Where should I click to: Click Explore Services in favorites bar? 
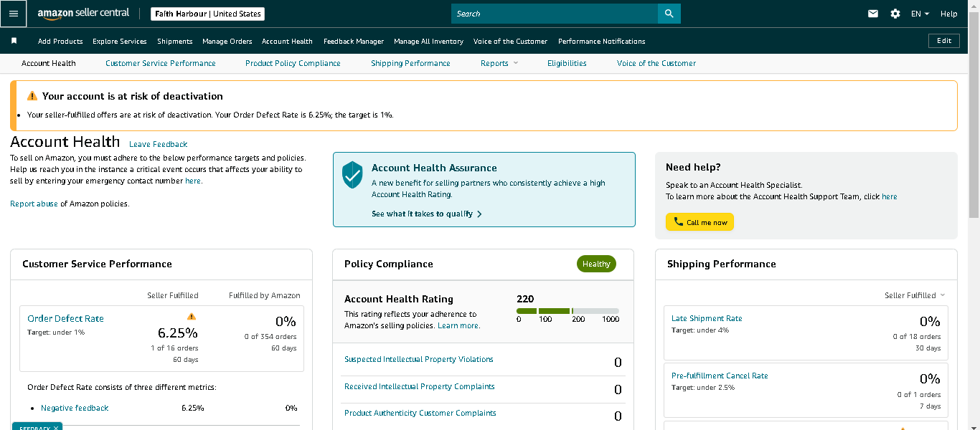click(x=120, y=42)
